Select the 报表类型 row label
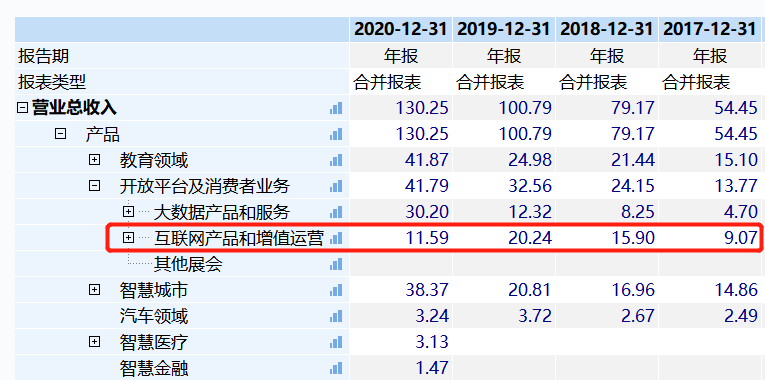Viewport: 765px width, 380px height. point(52,82)
